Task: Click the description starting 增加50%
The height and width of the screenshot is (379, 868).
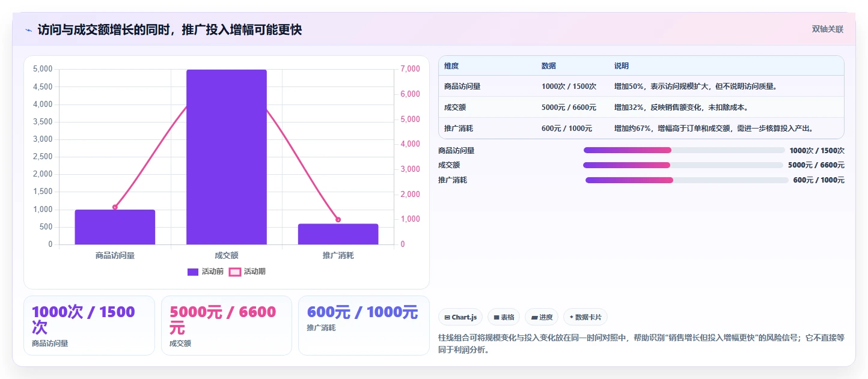Action: (x=696, y=86)
